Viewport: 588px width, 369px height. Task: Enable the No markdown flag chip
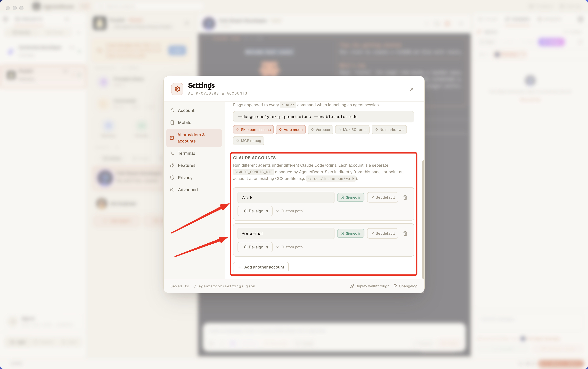pyautogui.click(x=389, y=130)
